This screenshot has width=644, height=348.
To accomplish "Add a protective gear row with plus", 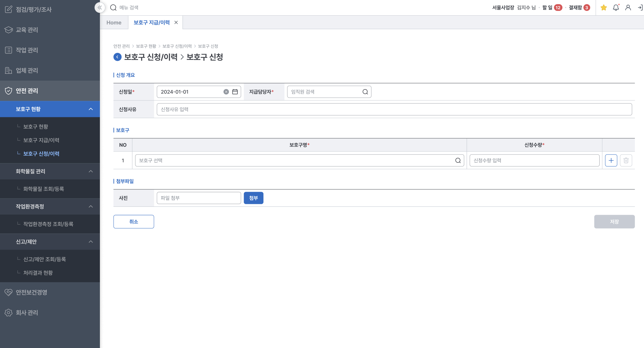I will click(x=611, y=160).
